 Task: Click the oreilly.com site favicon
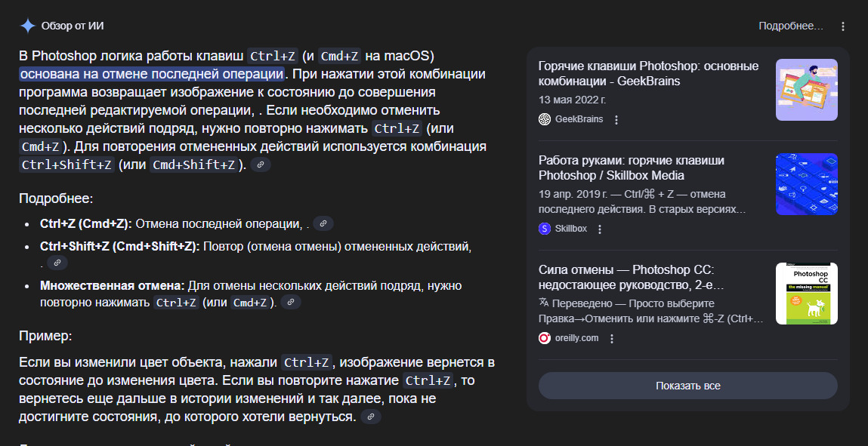click(544, 338)
